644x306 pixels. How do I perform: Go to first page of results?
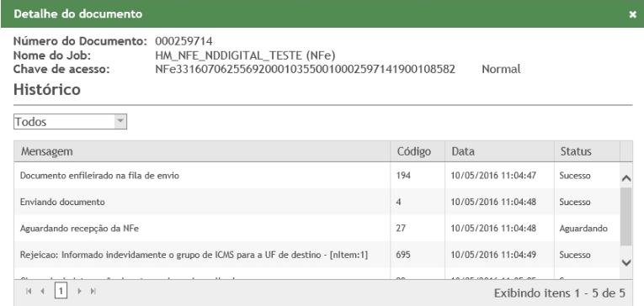click(29, 291)
